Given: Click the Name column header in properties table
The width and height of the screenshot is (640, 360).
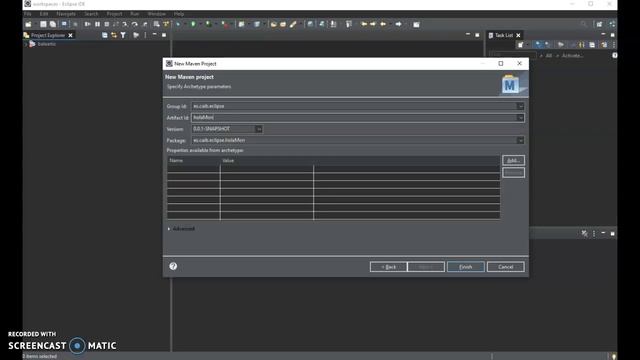Looking at the screenshot, I should click(x=193, y=161).
